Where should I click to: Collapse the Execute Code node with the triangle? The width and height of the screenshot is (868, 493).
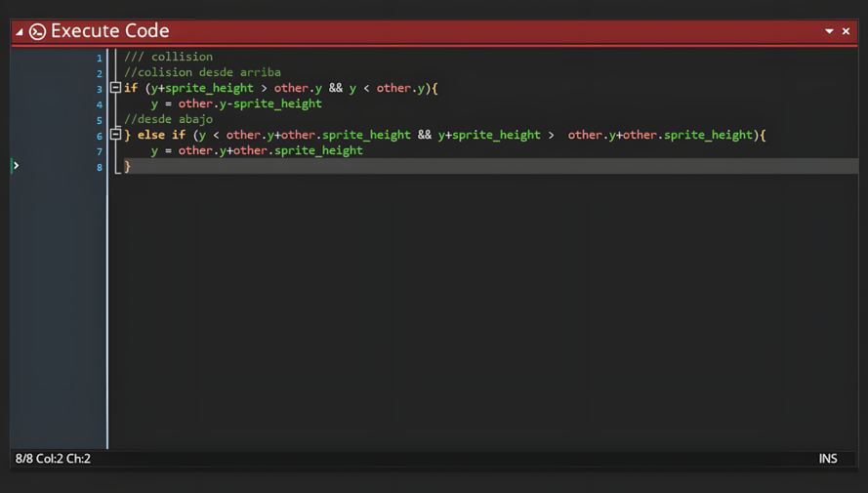point(20,32)
